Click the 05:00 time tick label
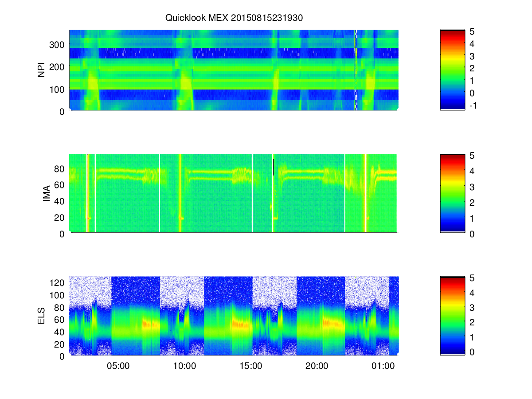The width and height of the screenshot is (532, 399). [118, 367]
